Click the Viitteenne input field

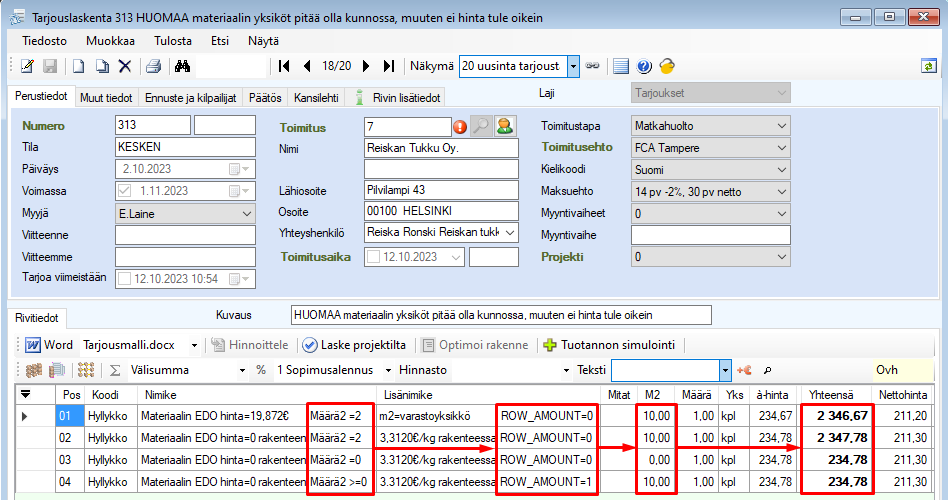click(x=185, y=235)
